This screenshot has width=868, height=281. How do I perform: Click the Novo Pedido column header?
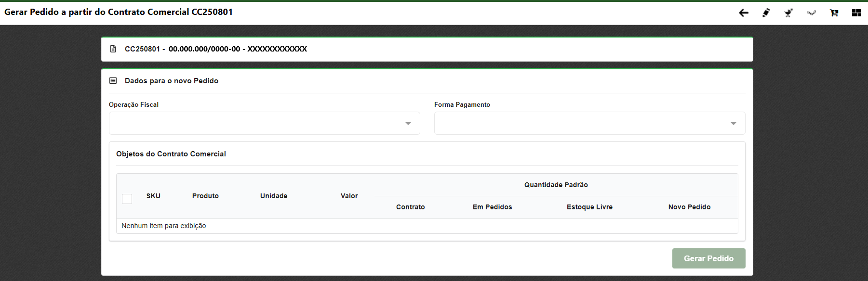(689, 207)
